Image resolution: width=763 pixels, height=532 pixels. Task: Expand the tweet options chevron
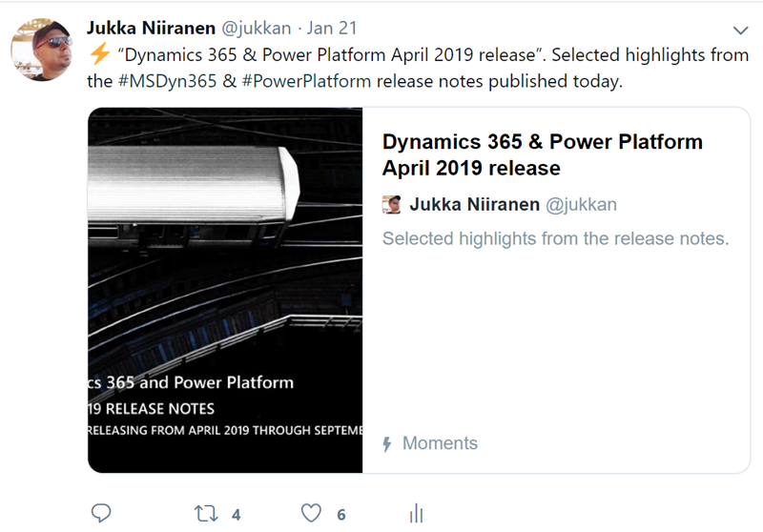[x=741, y=31]
